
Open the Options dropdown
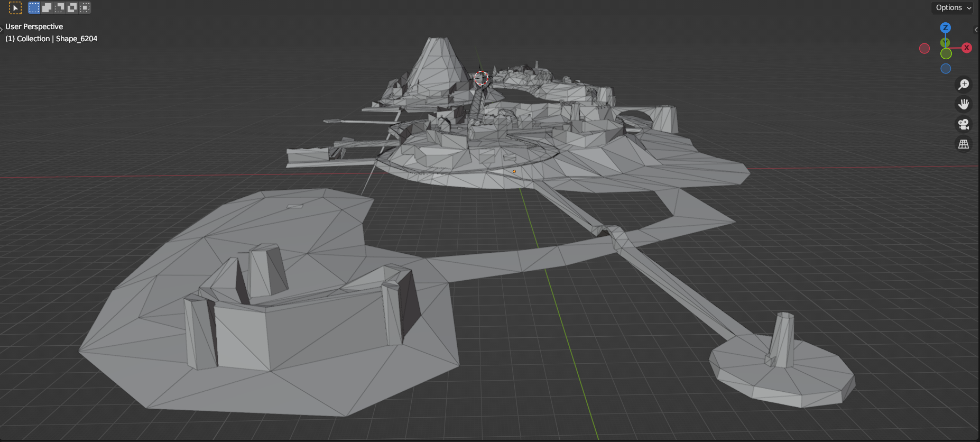click(x=953, y=7)
